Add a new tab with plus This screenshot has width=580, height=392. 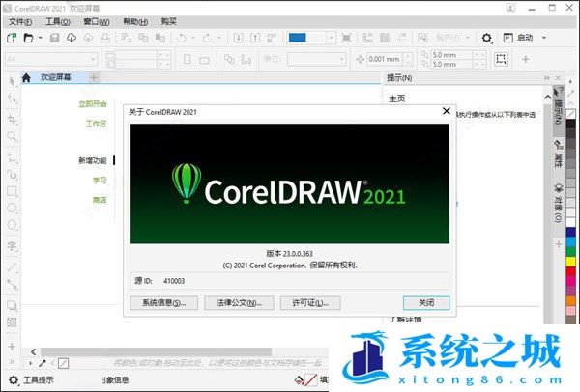[x=94, y=77]
